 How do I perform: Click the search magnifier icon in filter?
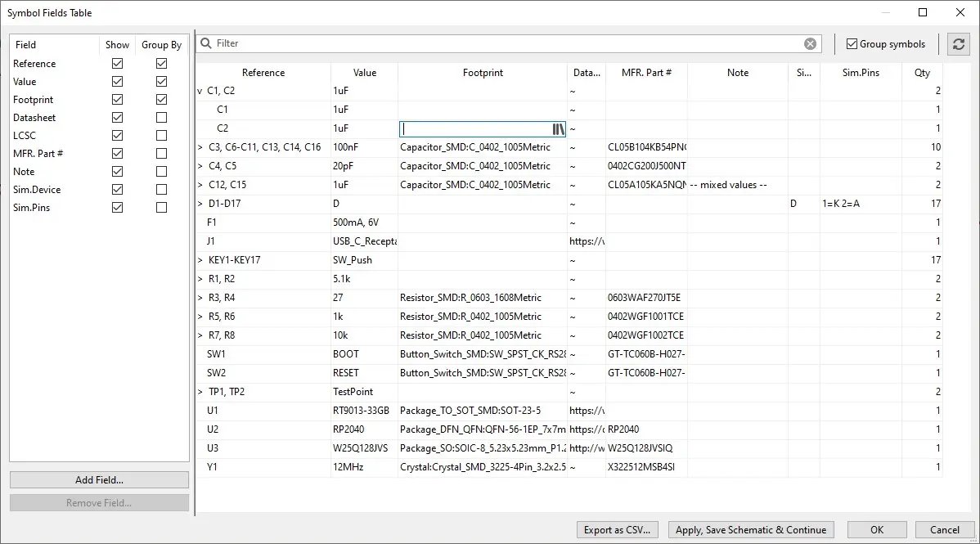tap(205, 43)
